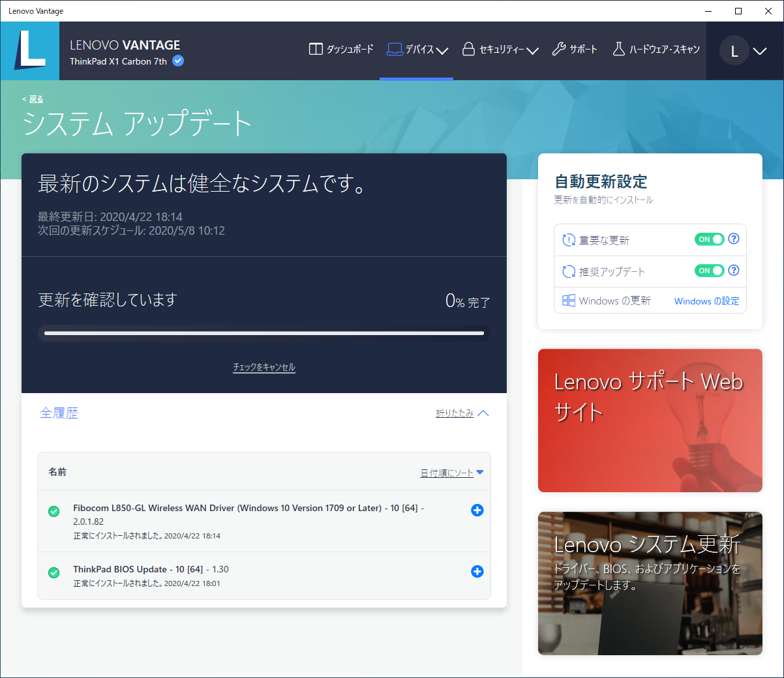Expand Fibocom L850-GL driver details

pyautogui.click(x=477, y=510)
